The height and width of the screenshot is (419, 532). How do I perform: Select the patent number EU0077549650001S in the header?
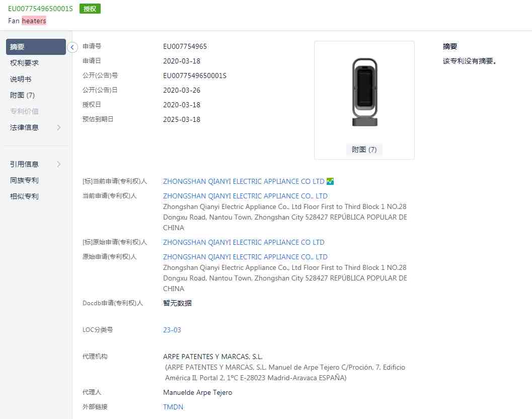click(40, 9)
